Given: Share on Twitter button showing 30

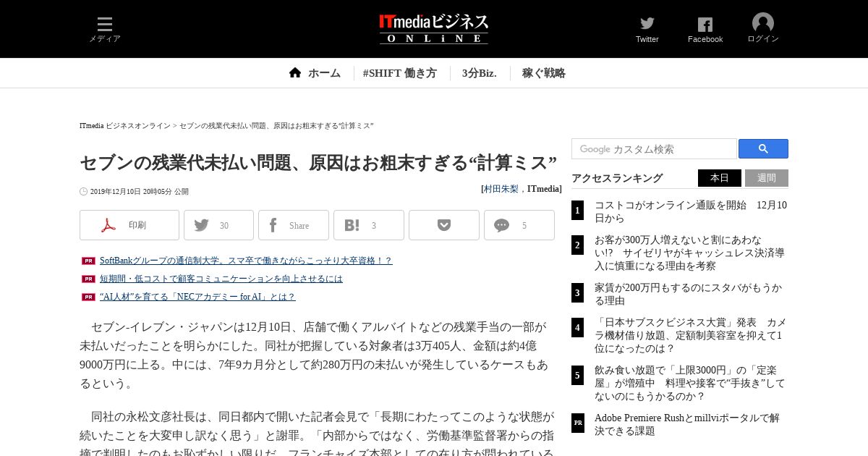Looking at the screenshot, I should (218, 225).
